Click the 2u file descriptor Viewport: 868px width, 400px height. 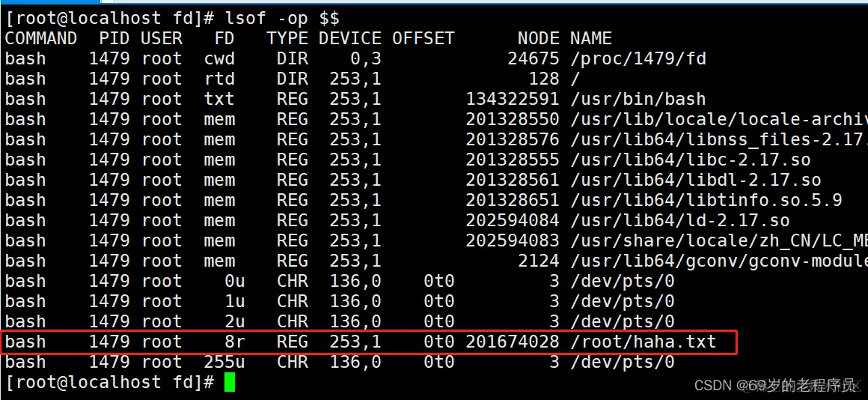pyautogui.click(x=235, y=321)
